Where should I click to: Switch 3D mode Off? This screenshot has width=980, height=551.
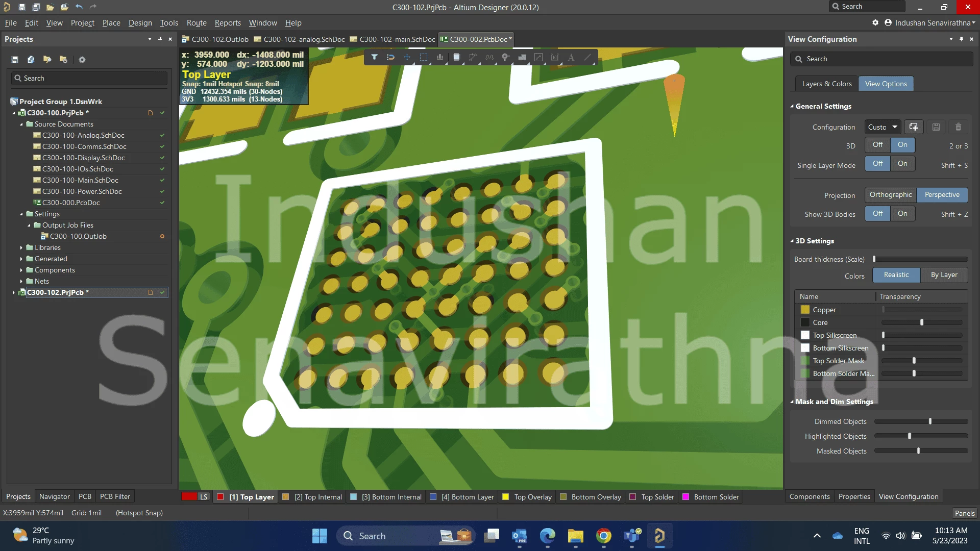(877, 145)
